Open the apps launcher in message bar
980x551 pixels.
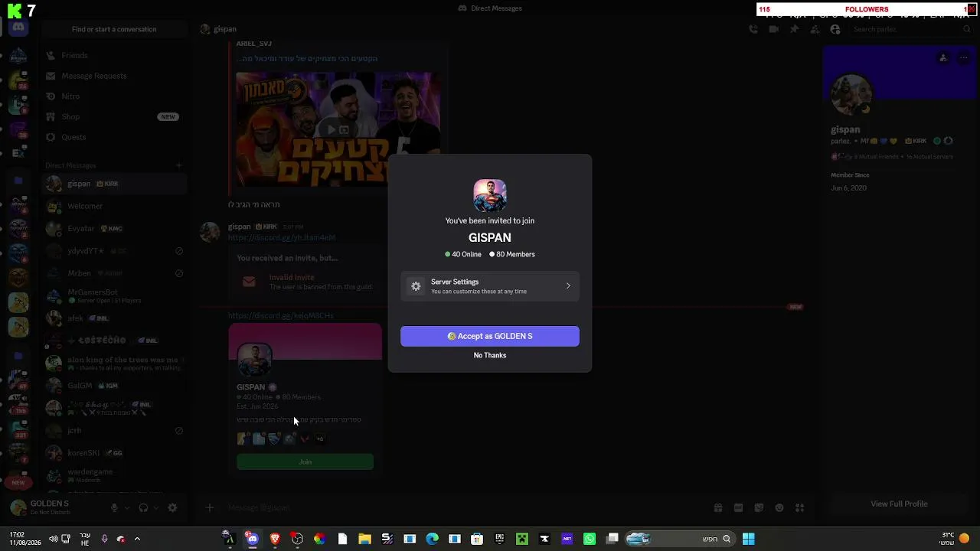tap(800, 507)
